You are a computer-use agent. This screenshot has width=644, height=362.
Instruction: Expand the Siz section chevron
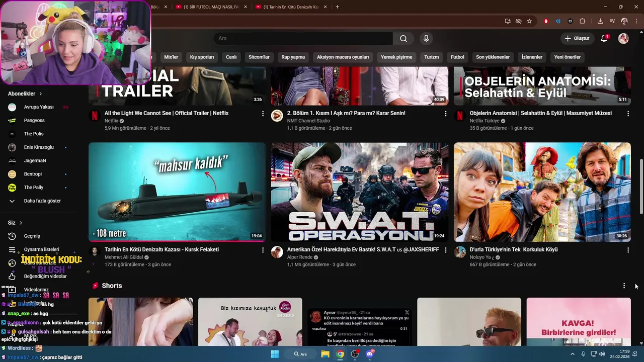click(21, 223)
